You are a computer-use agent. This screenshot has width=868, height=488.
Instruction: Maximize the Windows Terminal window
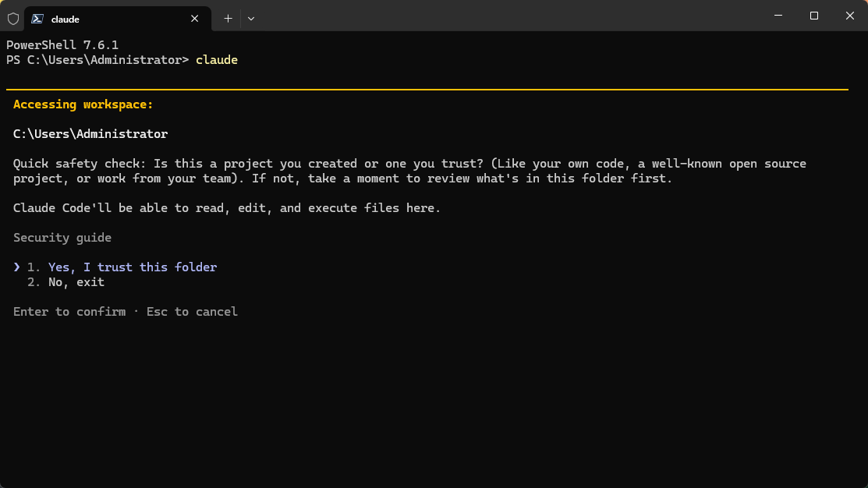tap(813, 16)
